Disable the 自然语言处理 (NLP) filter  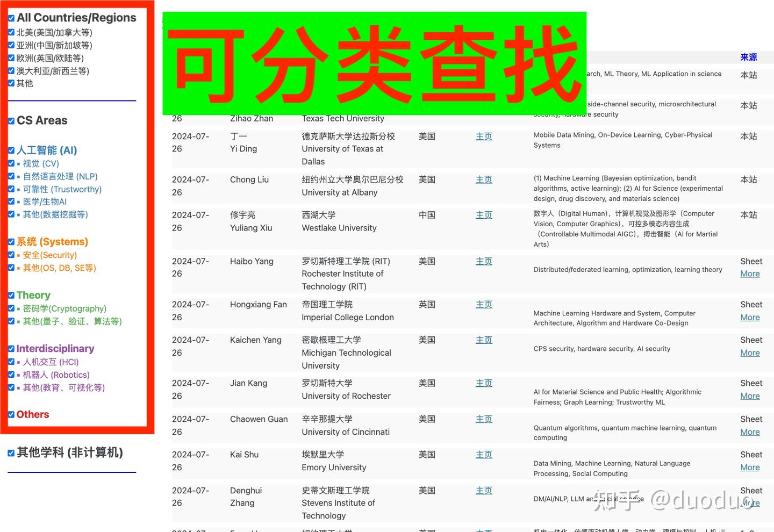click(x=11, y=176)
